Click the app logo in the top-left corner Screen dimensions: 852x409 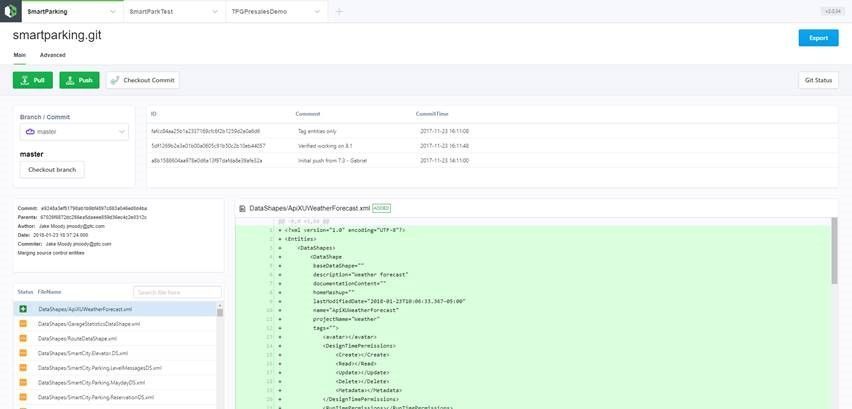[10, 11]
